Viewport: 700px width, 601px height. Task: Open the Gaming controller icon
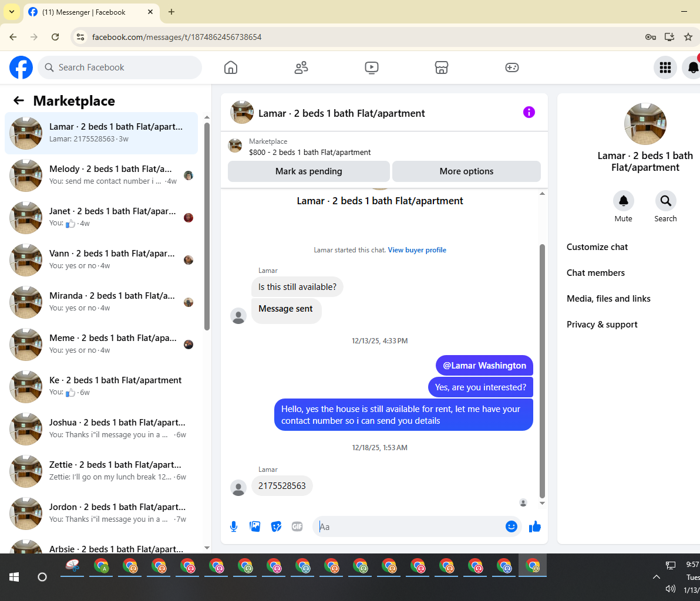click(511, 67)
